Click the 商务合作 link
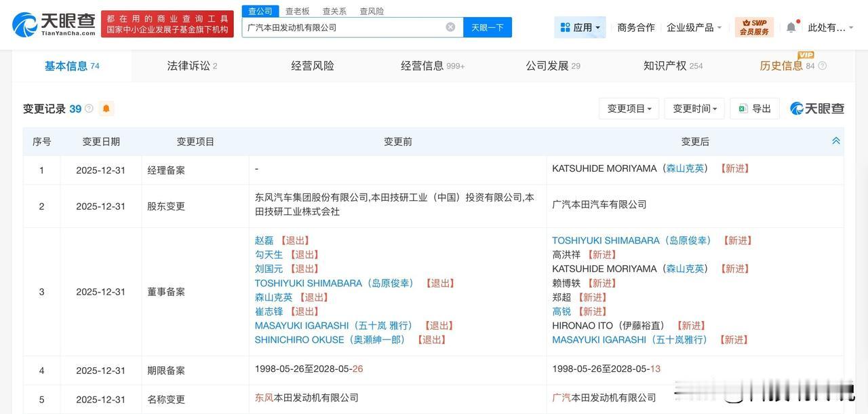Viewport: 868px width, 414px height. click(636, 27)
